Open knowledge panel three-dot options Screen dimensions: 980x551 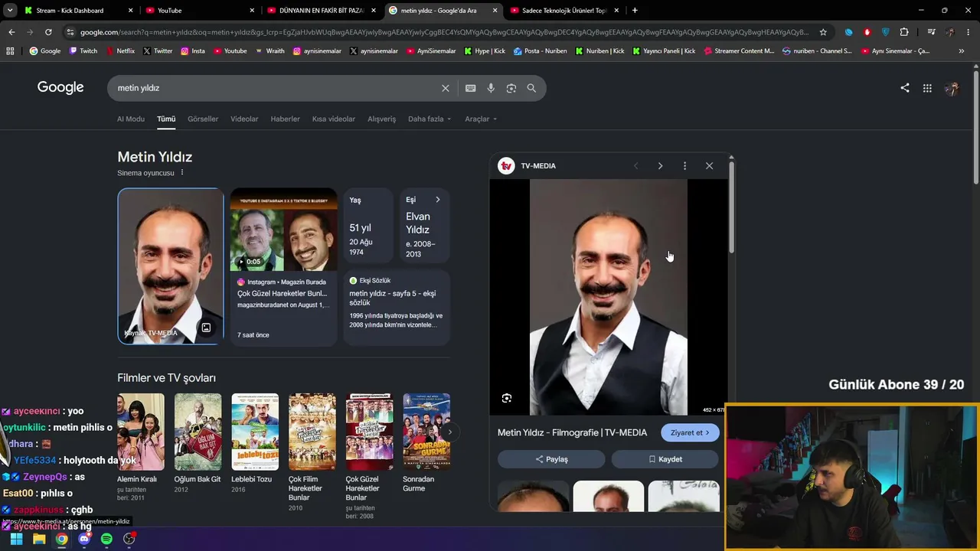[182, 173]
